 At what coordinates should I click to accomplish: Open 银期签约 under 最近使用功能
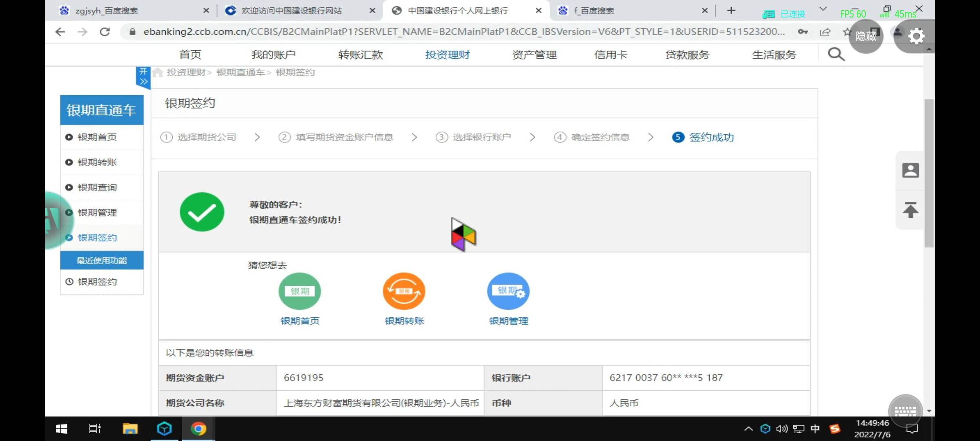pos(102,282)
